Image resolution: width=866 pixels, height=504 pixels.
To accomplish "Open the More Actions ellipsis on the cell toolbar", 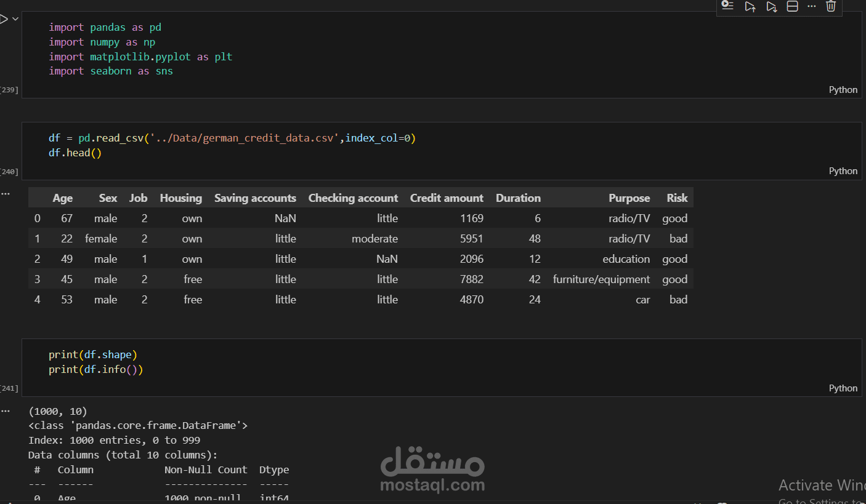I will 811,6.
